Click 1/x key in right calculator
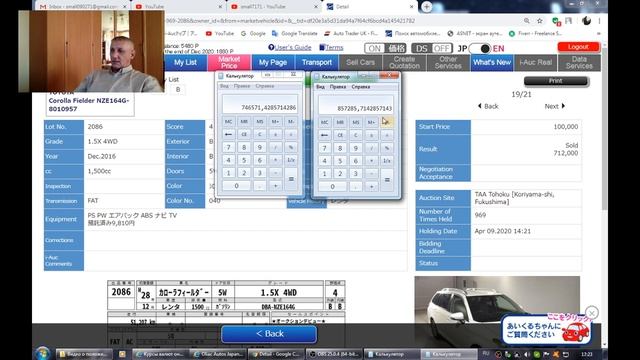 pos(387,161)
